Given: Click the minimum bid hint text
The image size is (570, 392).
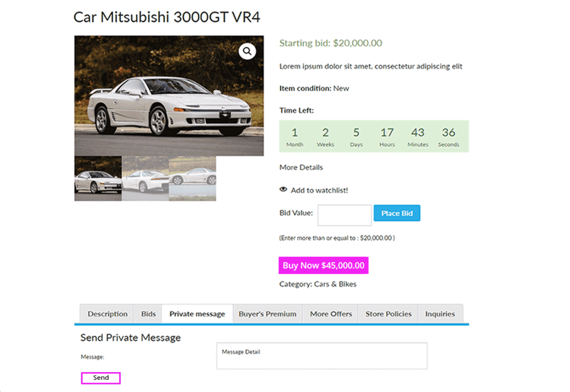Looking at the screenshot, I should [337, 238].
